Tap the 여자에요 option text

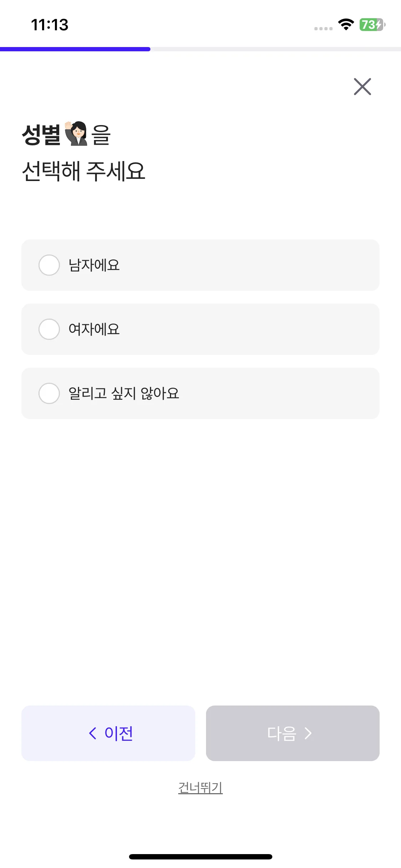pos(94,329)
